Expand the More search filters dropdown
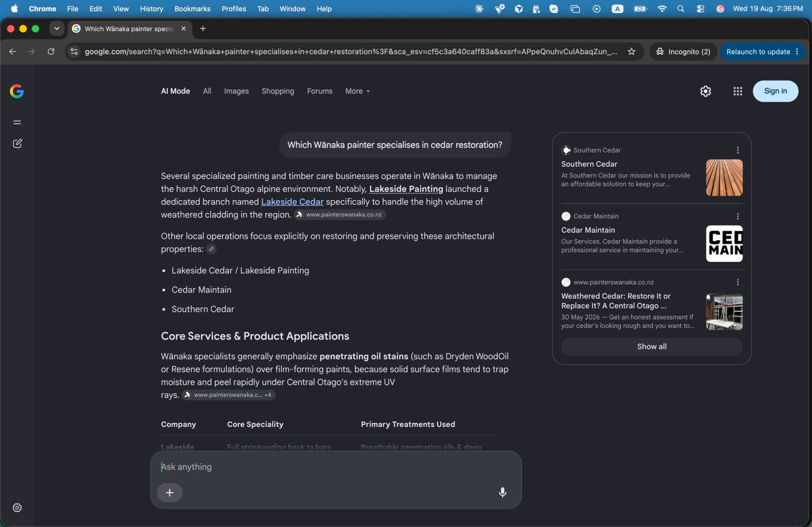Image resolution: width=812 pixels, height=527 pixels. pyautogui.click(x=357, y=91)
